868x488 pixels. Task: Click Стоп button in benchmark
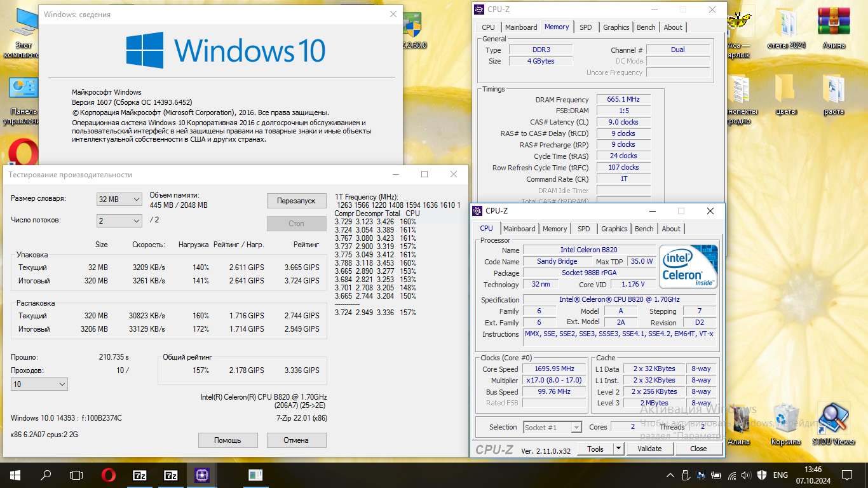pos(296,224)
